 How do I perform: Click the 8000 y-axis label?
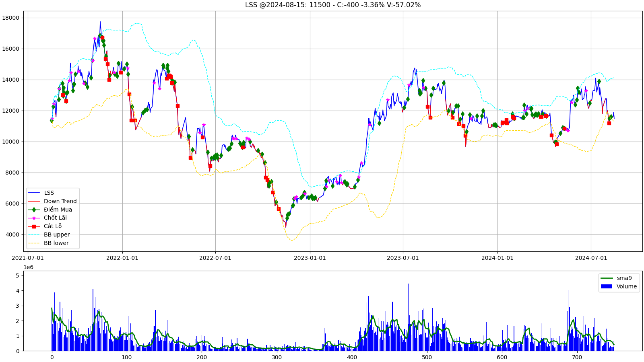click(12, 173)
